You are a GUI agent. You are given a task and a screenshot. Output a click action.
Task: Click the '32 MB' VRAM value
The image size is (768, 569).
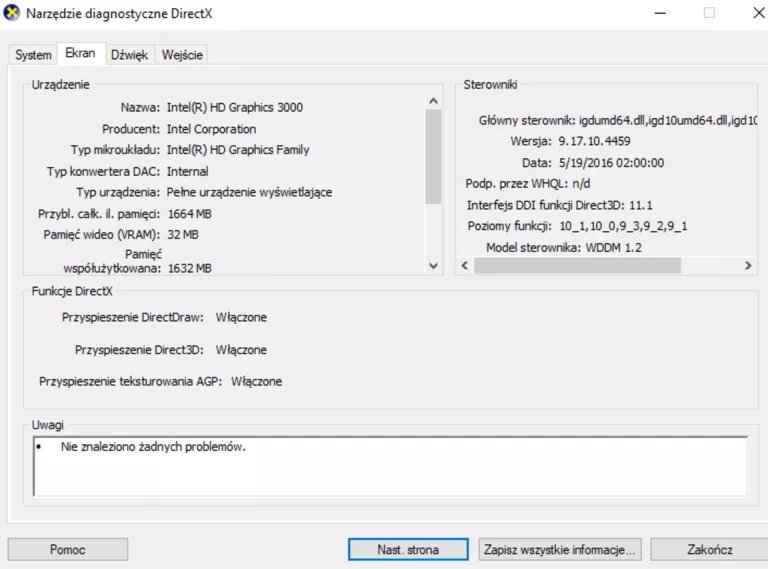183,235
